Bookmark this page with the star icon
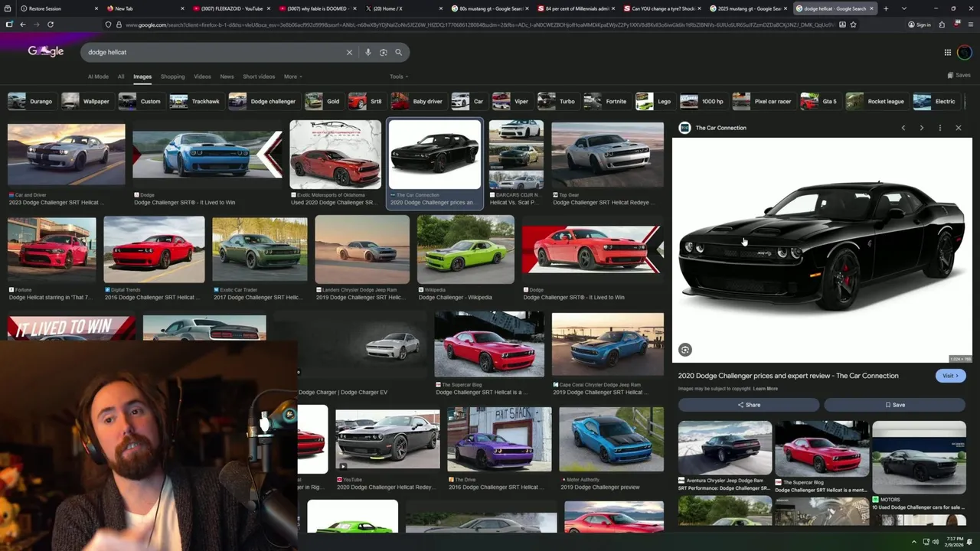980x551 pixels. [x=854, y=24]
